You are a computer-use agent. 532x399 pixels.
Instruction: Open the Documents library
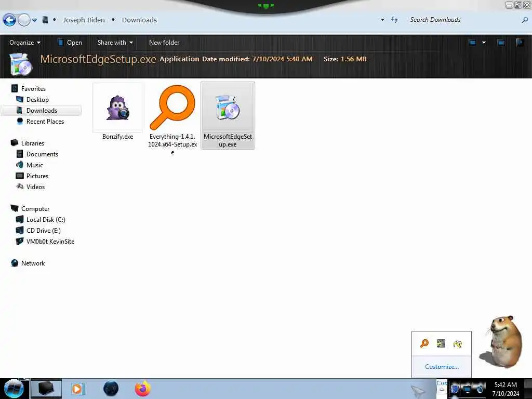[x=42, y=154]
